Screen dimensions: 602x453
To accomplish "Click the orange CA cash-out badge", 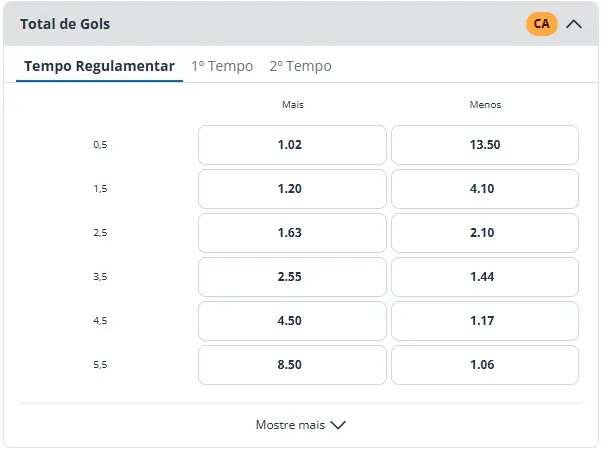I will point(541,24).
